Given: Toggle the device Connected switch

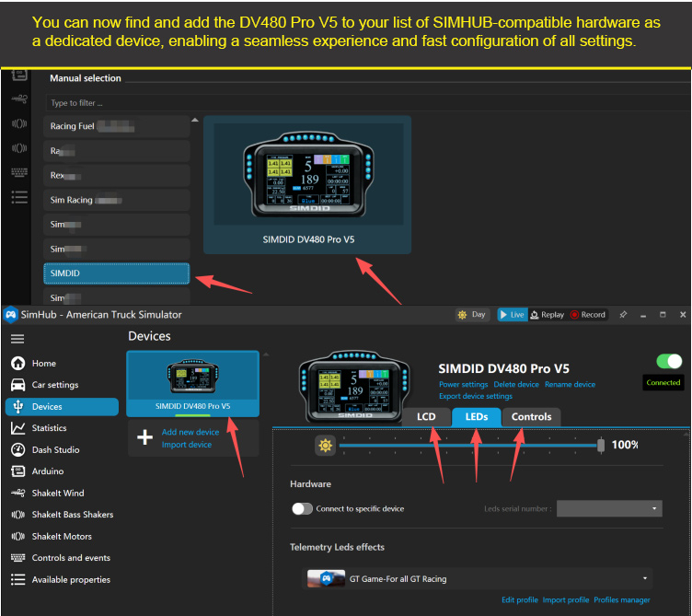Looking at the screenshot, I should click(x=669, y=361).
